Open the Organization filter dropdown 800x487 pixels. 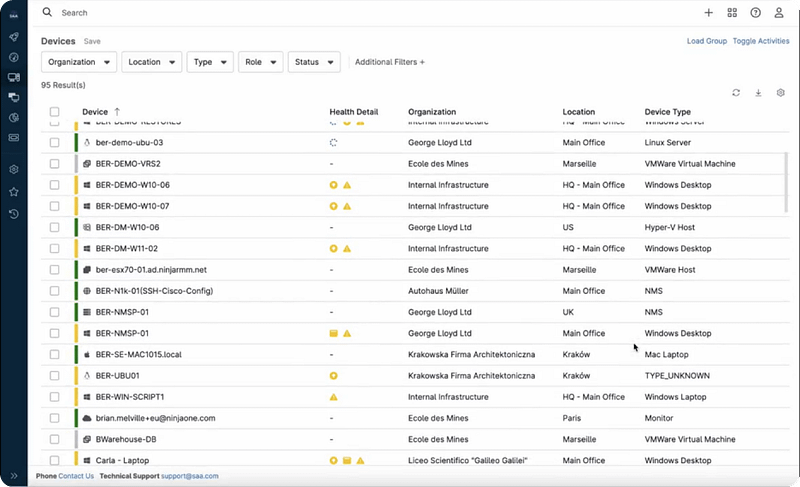click(79, 62)
